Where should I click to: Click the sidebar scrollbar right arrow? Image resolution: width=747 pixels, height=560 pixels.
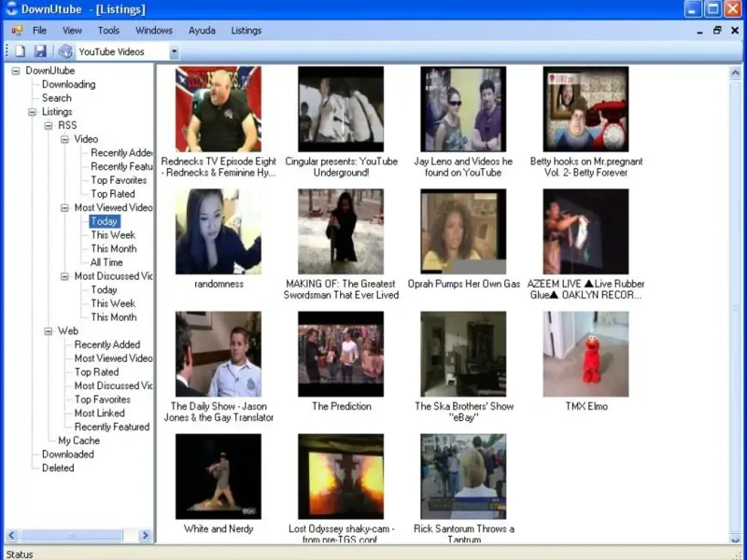click(x=145, y=536)
